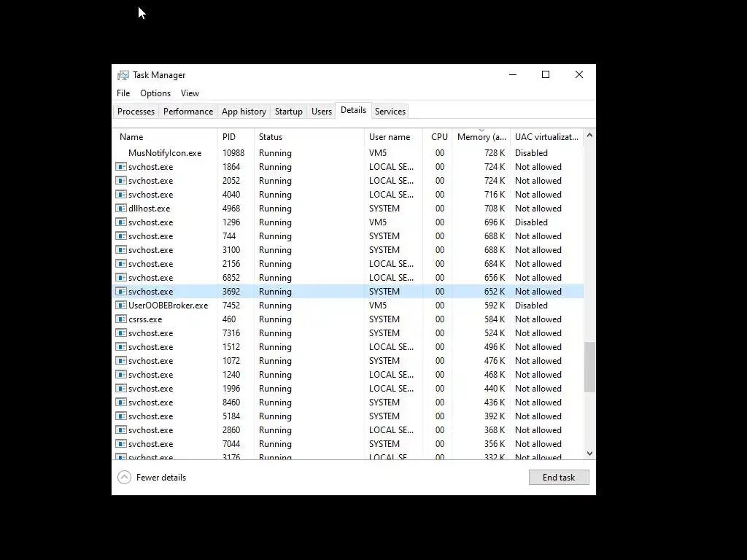Collapse view with Fewer details arrow
This screenshot has width=747, height=560.
[x=124, y=477]
